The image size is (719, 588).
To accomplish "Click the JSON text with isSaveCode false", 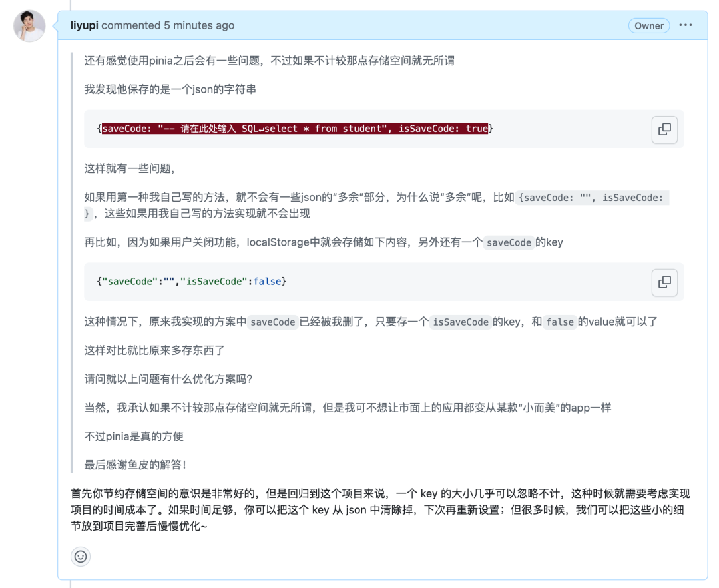I will click(192, 282).
